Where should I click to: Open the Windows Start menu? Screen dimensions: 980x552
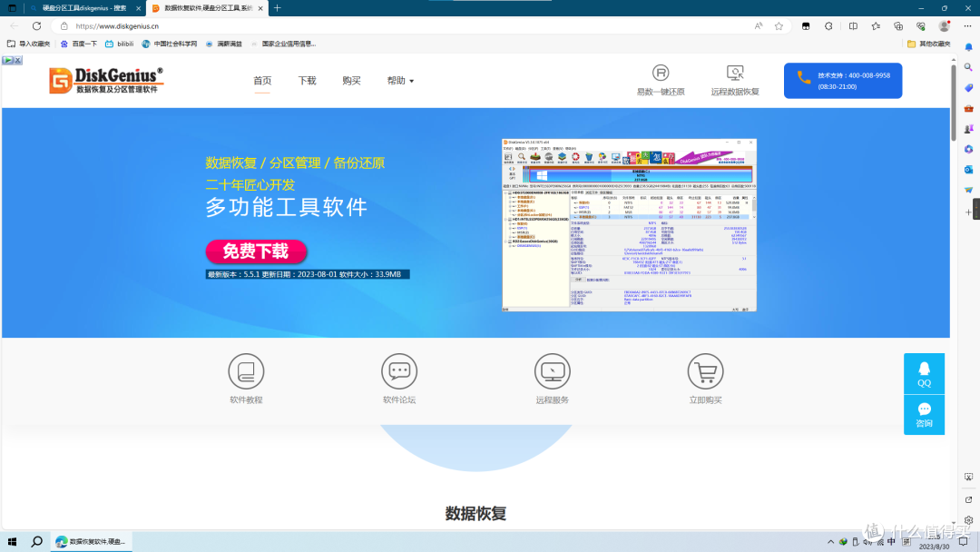click(x=13, y=541)
